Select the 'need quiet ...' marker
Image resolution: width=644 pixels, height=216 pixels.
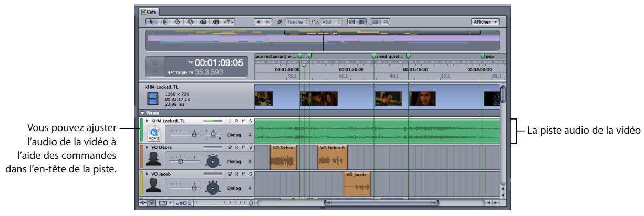(x=391, y=56)
